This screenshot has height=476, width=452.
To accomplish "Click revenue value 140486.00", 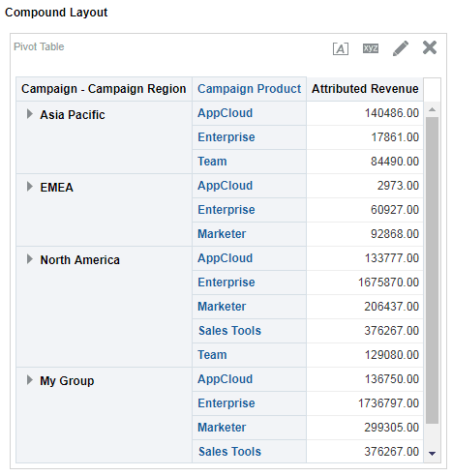I will (x=392, y=113).
